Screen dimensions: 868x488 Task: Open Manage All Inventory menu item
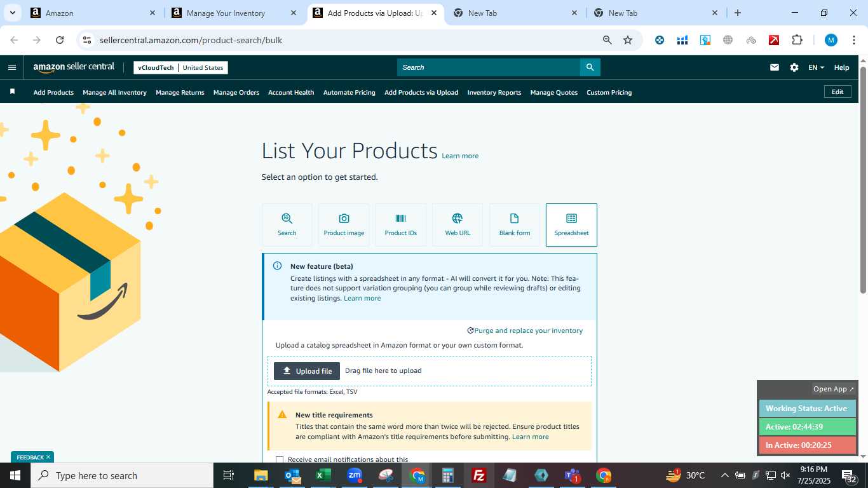click(114, 92)
